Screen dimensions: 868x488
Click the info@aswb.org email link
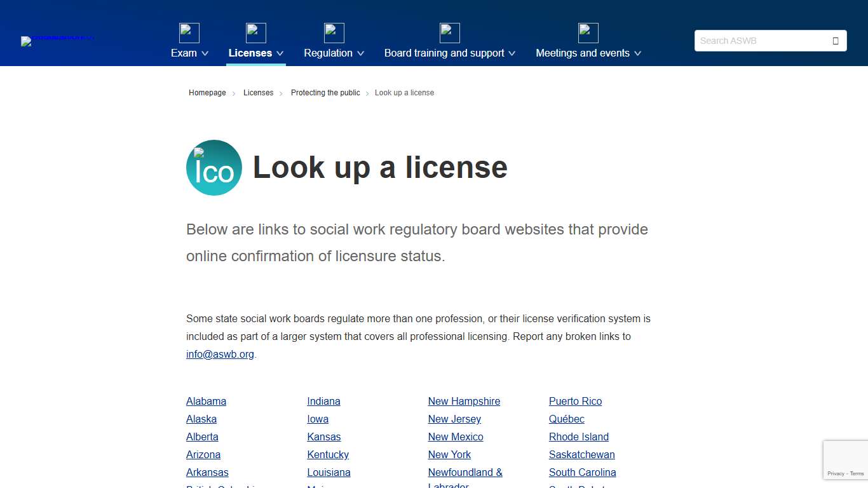pos(220,354)
